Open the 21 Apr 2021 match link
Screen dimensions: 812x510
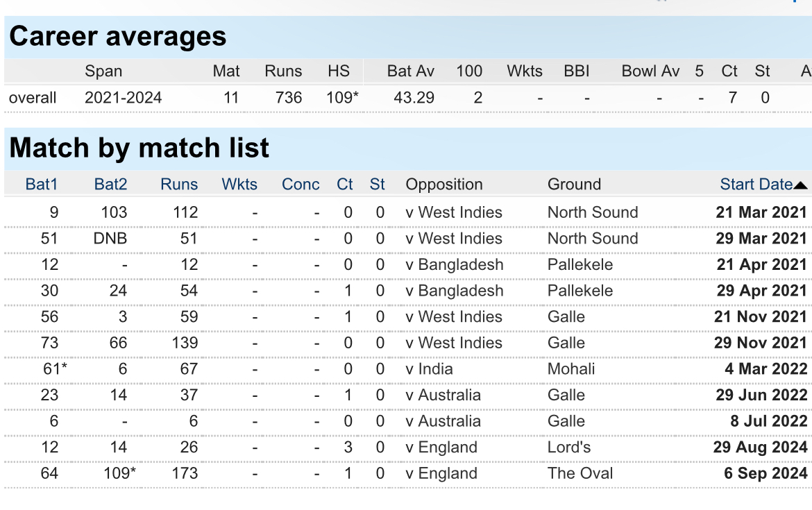[762, 264]
